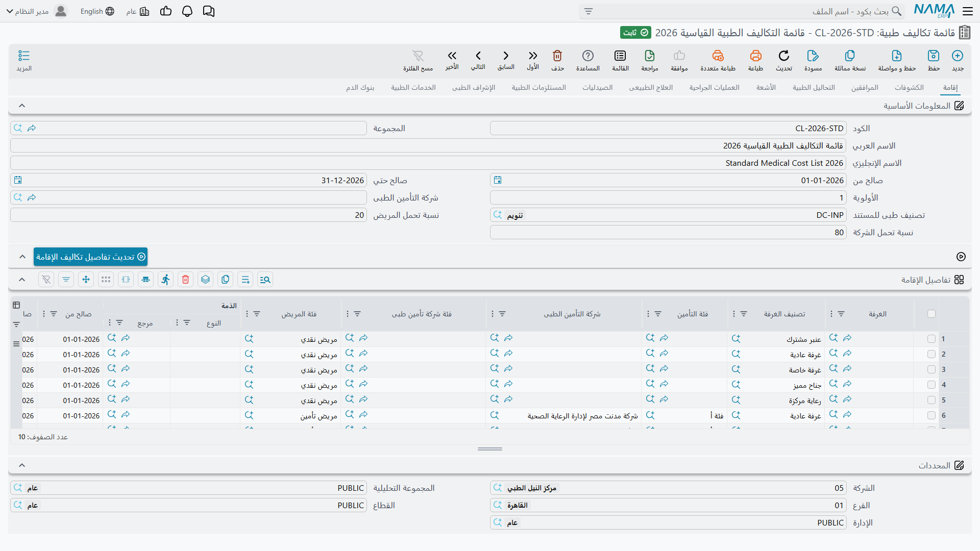The image size is (980, 551).
Task: Click the Save and Continue (حفظ و مواصلة) icon
Action: coord(897,56)
